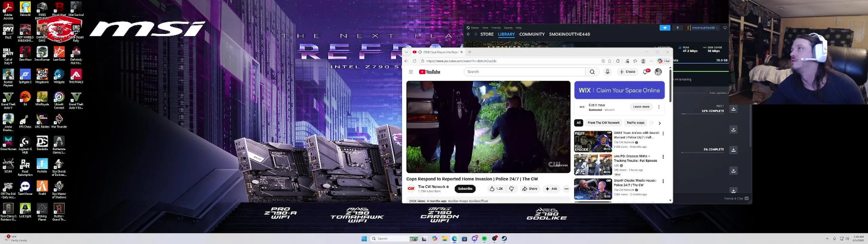Screen dimensions: 868x244
Task: Open Wix ad options three-dot menu
Action: [659, 107]
